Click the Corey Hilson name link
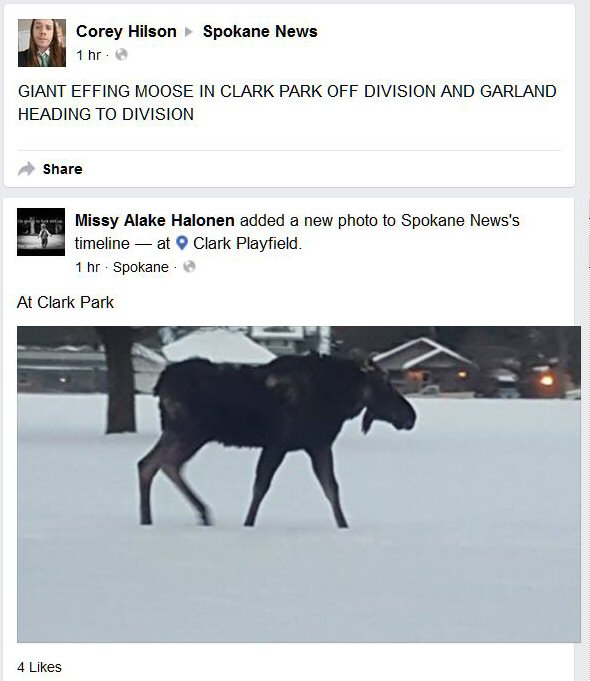The image size is (590, 681). coord(126,31)
